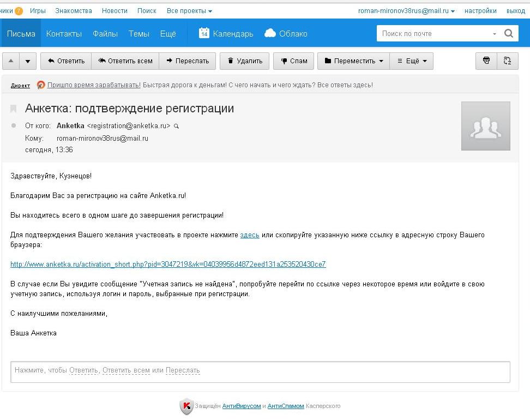Click Ответить in the quick reply box
The image size is (530, 420).
(83, 370)
